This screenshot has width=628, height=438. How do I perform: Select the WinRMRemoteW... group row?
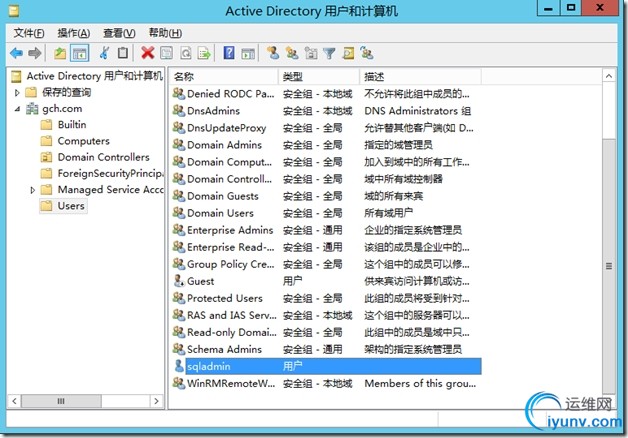click(x=326, y=384)
